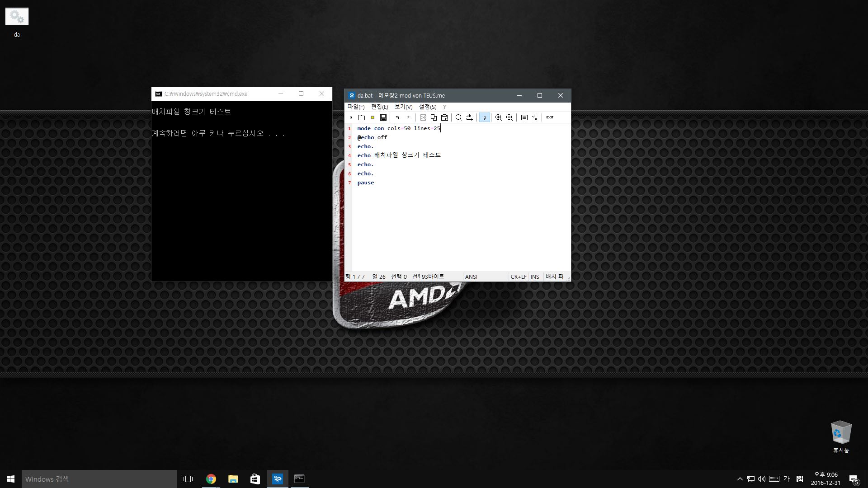Click the 계속하려면 아무 키나 text in cmd
The image size is (868, 488).
pyautogui.click(x=218, y=133)
